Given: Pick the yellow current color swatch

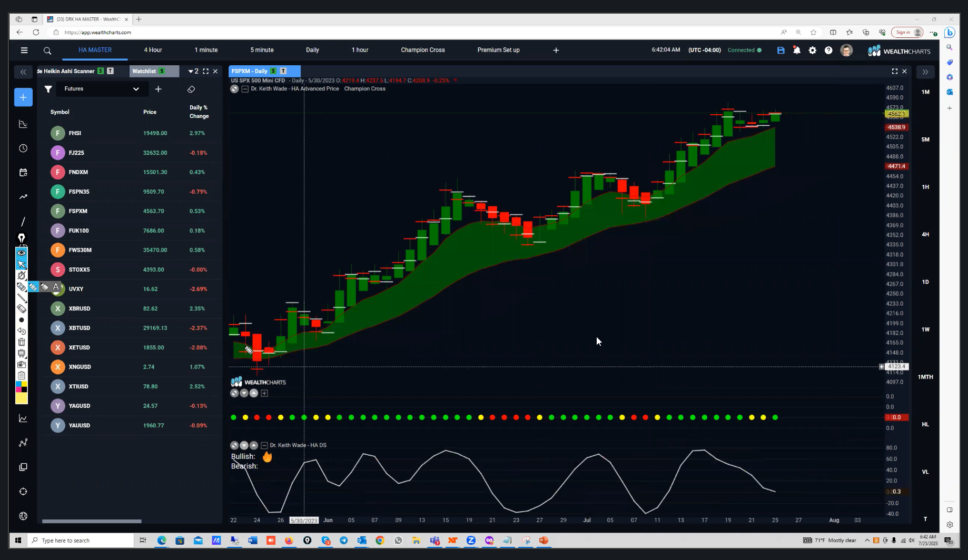Looking at the screenshot, I should coord(22,398).
